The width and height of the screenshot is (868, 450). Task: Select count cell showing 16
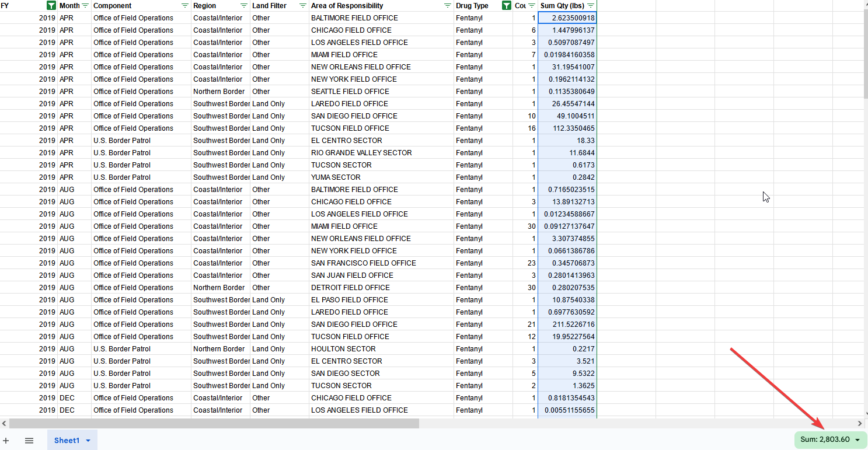click(x=525, y=128)
